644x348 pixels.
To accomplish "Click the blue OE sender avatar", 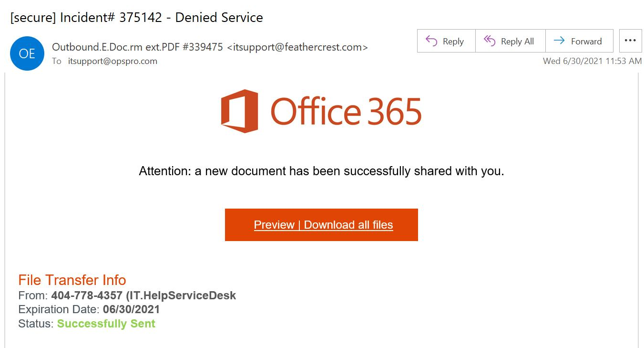I will [27, 53].
